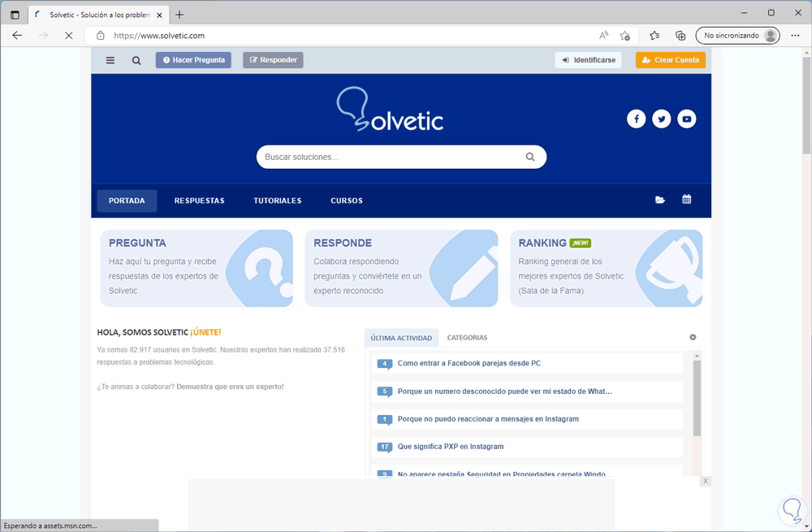Click the search magnifier in top toolbar
The height and width of the screenshot is (532, 812).
click(x=136, y=60)
